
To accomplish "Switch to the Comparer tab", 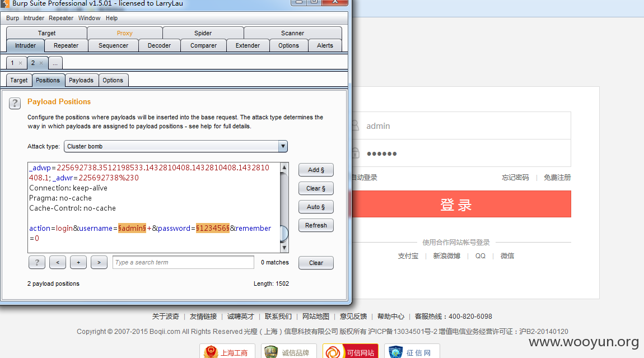I will 203,45.
